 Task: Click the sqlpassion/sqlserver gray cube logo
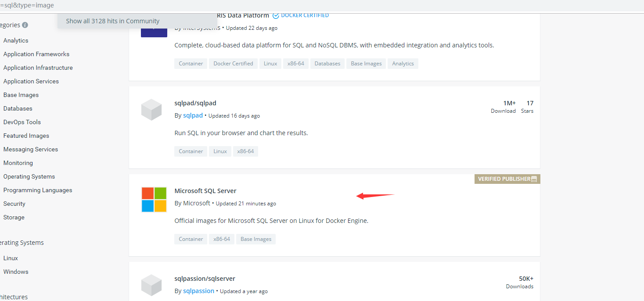[x=151, y=285]
